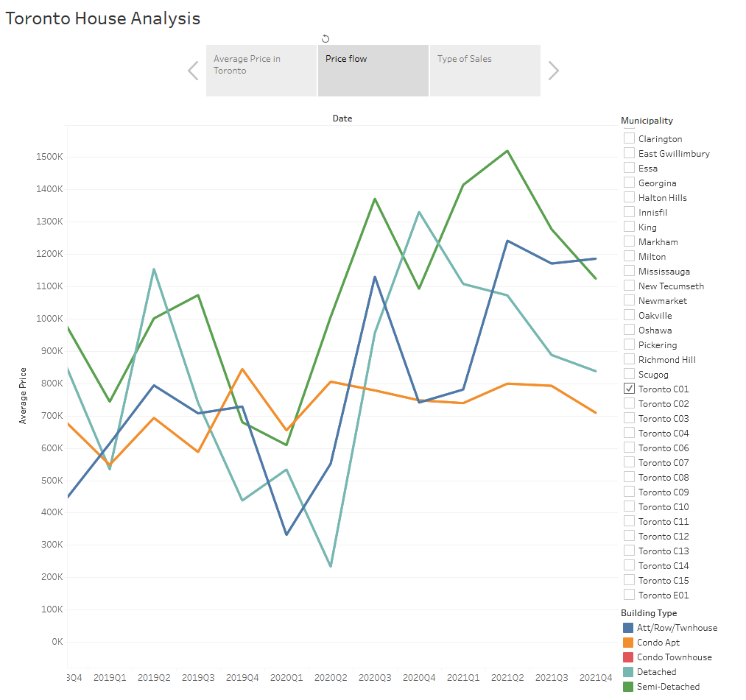
Task: Check the Richmond Hill filter
Action: click(x=629, y=359)
